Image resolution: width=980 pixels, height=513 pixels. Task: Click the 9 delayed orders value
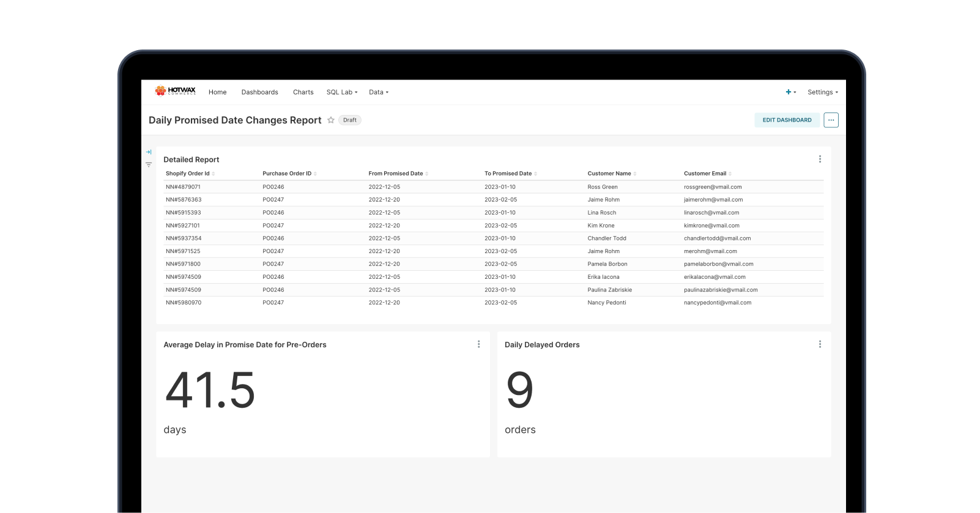[520, 390]
